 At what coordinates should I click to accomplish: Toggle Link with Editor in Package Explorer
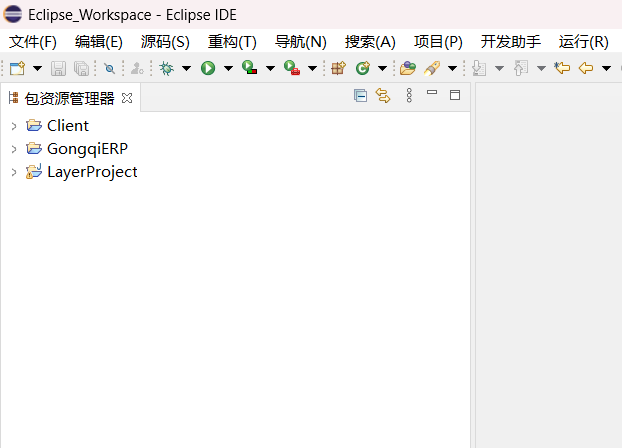tap(383, 96)
